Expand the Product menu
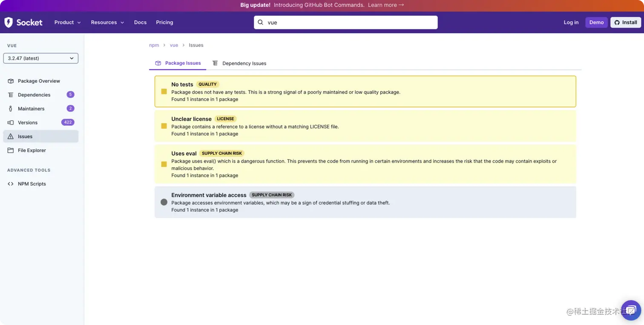 (67, 22)
